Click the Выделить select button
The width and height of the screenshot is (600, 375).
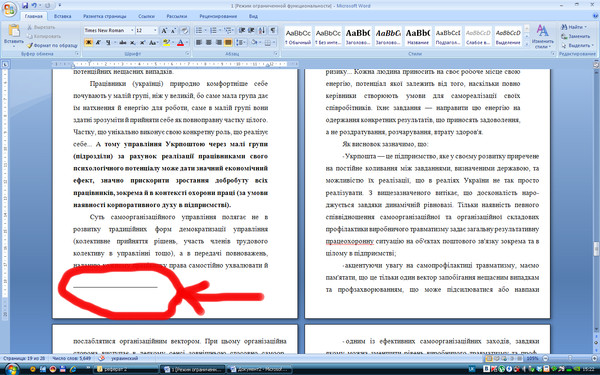coord(576,46)
